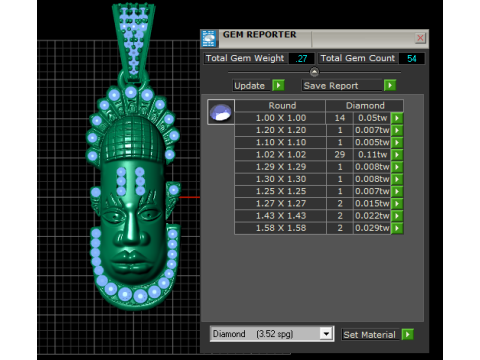
Task: Click the green arrow next to Save Report
Action: pyautogui.click(x=390, y=85)
